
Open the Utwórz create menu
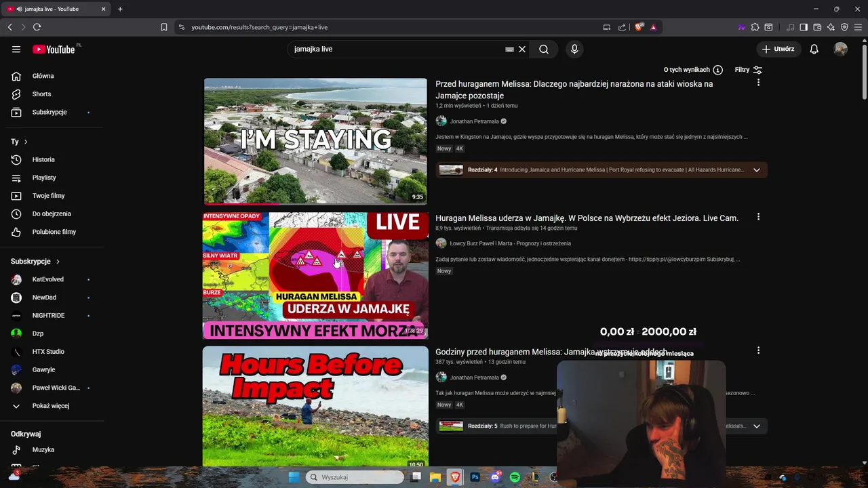[x=778, y=49]
